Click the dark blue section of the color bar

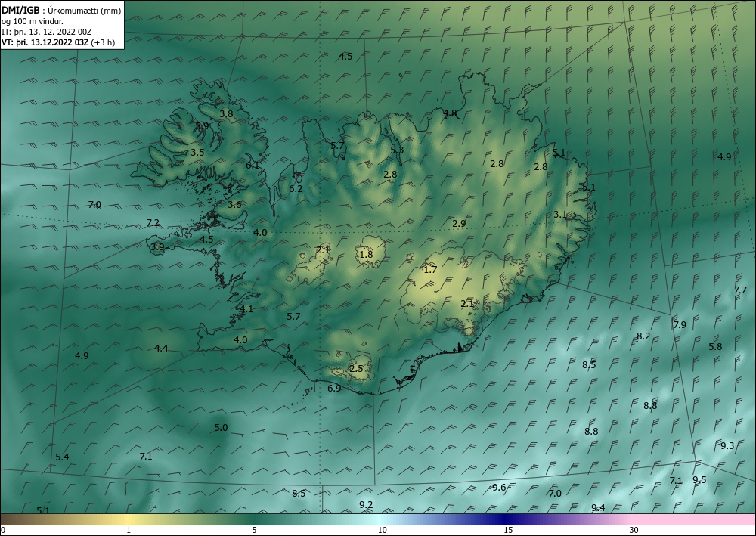tap(503, 519)
